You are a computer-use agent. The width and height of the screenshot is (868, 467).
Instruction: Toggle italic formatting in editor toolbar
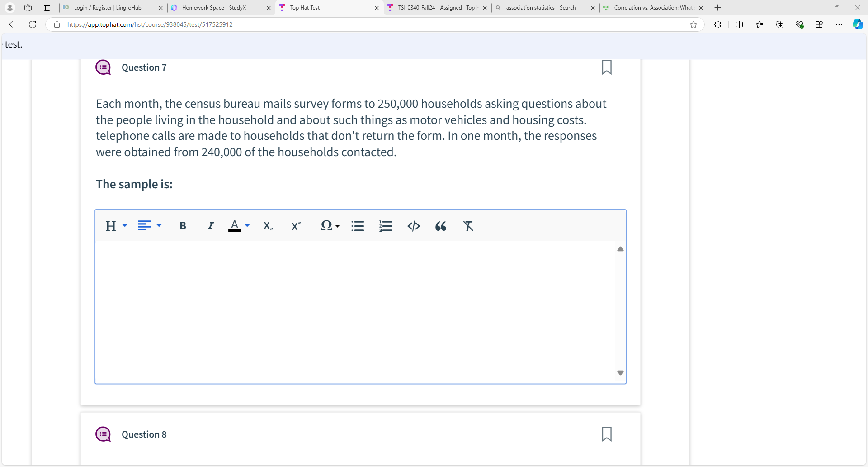[x=210, y=226]
